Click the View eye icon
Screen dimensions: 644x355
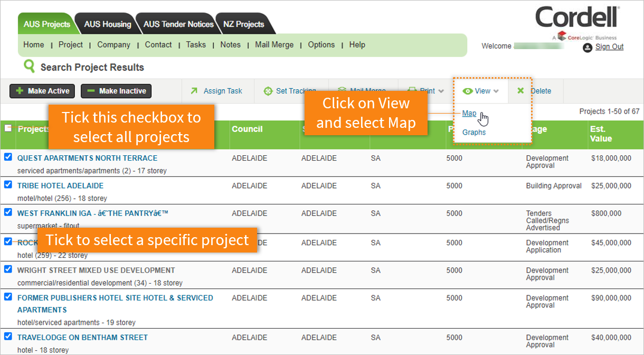coord(467,91)
